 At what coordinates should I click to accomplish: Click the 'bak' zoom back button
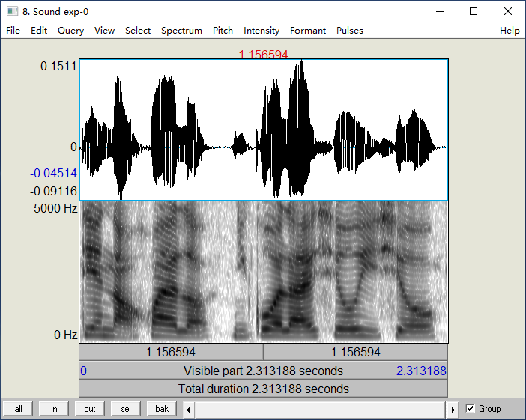pyautogui.click(x=162, y=409)
